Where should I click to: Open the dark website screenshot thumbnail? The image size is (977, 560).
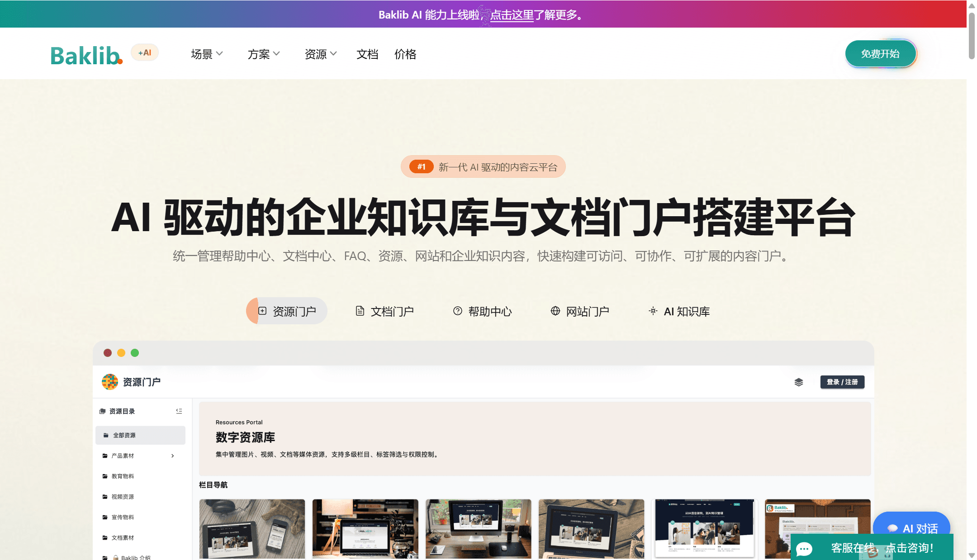705,529
